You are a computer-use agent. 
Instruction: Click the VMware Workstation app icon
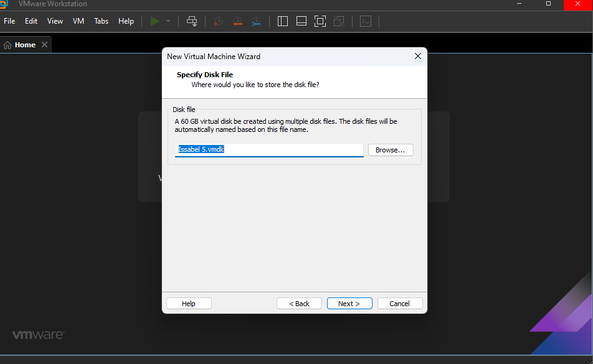4,4
